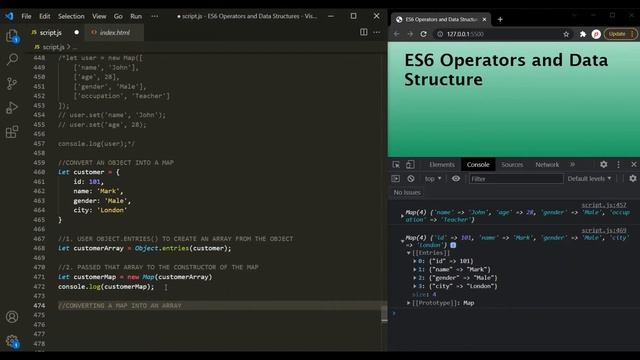
Task: Expand the first Map(4) console entry
Action: pyautogui.click(x=402, y=216)
